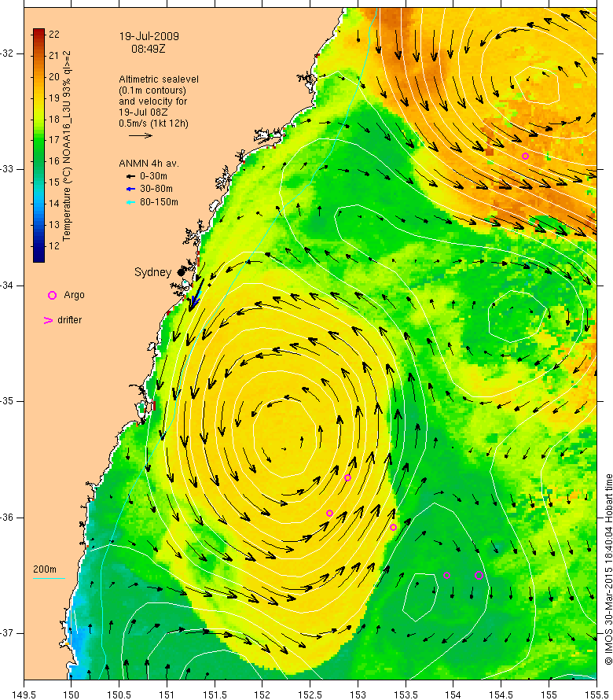
Task: Click the Sydney label text
Action: point(152,272)
